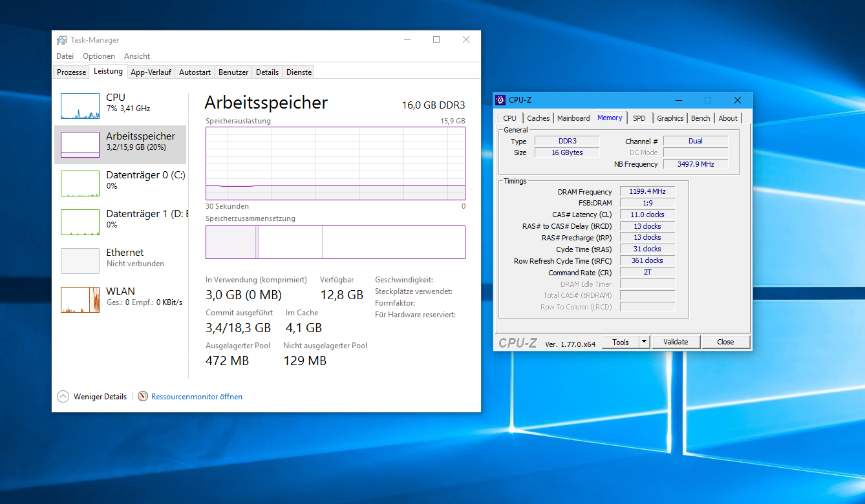Click the Task-Manager title bar icon

[x=62, y=40]
